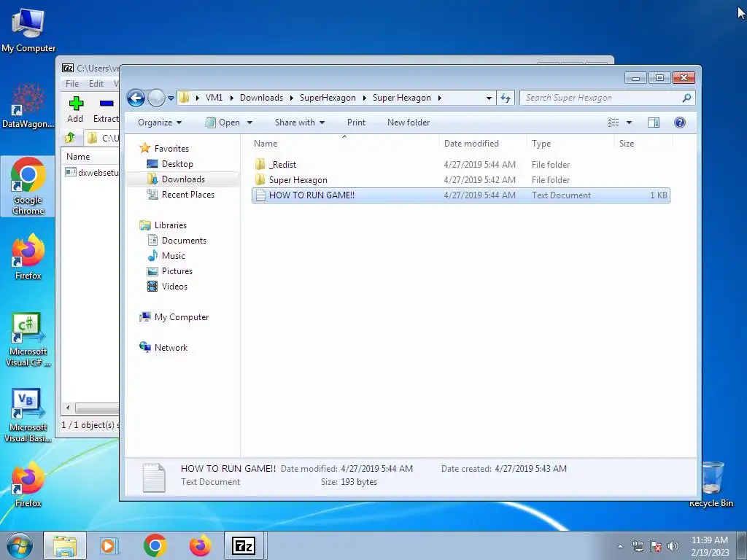Click SuperHexagon in the address breadcrumb
This screenshot has height=560, width=747.
click(x=328, y=98)
